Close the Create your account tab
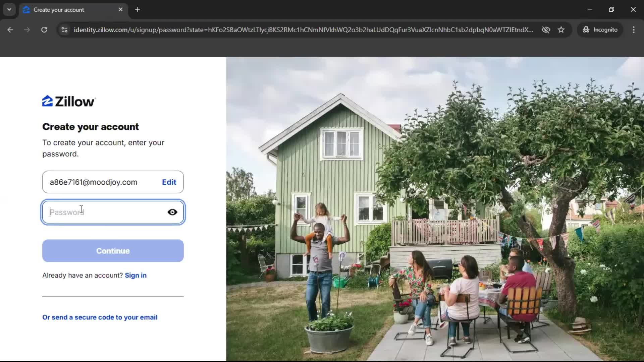 120,9
